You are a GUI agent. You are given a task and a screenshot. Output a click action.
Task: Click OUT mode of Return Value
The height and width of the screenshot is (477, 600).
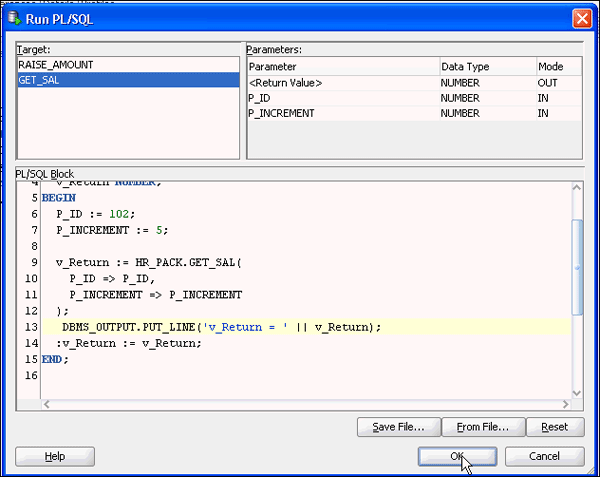547,83
